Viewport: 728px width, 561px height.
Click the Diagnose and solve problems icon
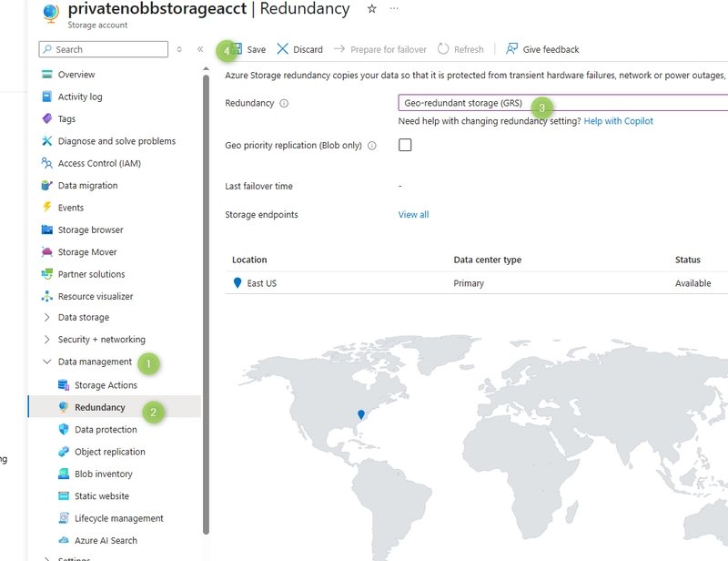47,141
